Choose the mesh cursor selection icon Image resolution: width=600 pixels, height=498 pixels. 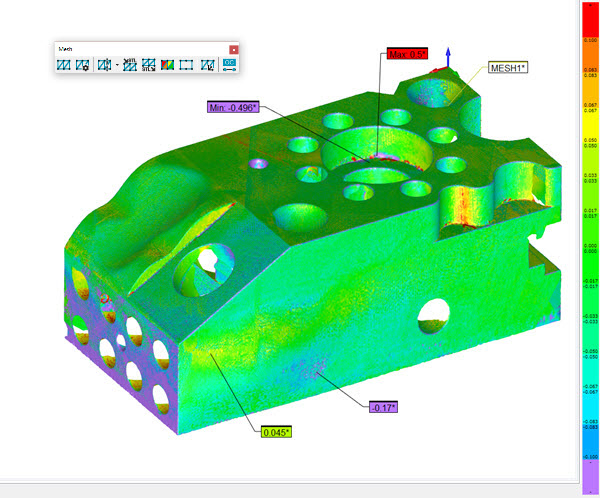pos(207,65)
